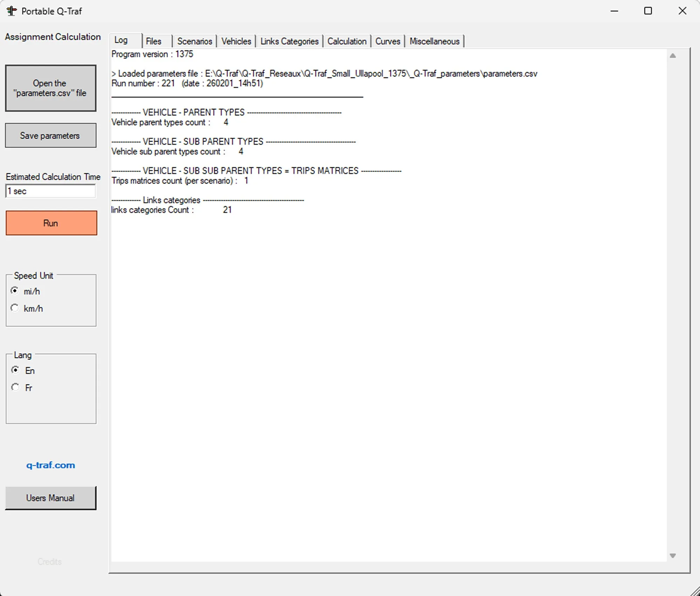Visit the q-traf.com link

[x=50, y=465]
